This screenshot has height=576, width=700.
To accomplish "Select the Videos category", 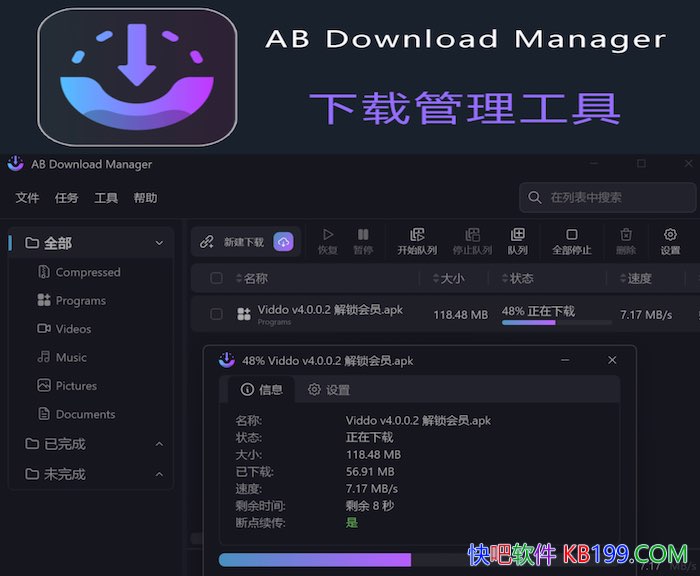I will point(65,329).
